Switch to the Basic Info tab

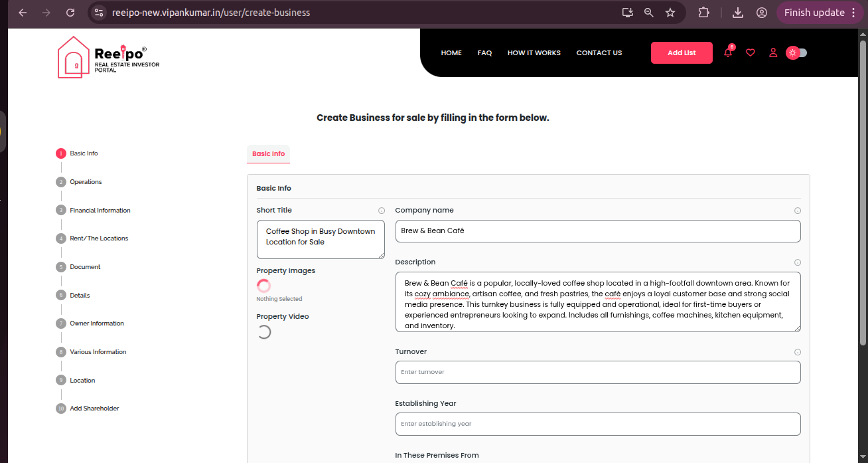268,154
